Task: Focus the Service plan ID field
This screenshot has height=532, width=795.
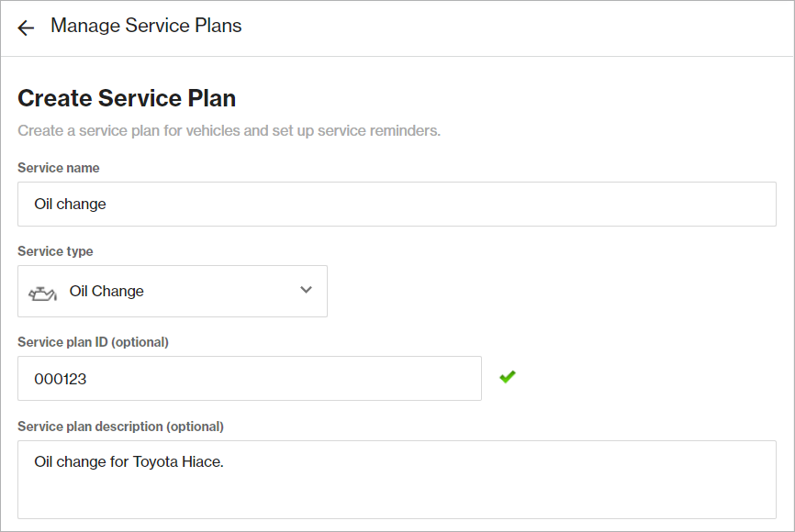Action: (x=249, y=377)
